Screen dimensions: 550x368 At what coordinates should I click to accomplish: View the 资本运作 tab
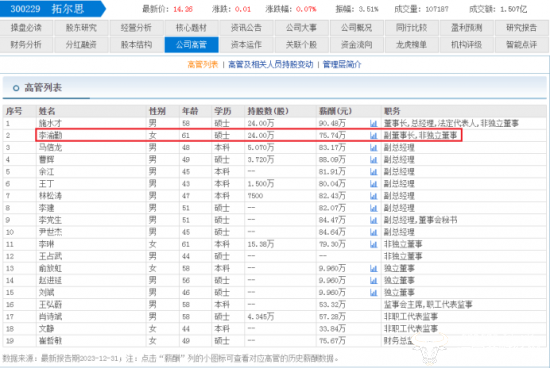pos(246,45)
